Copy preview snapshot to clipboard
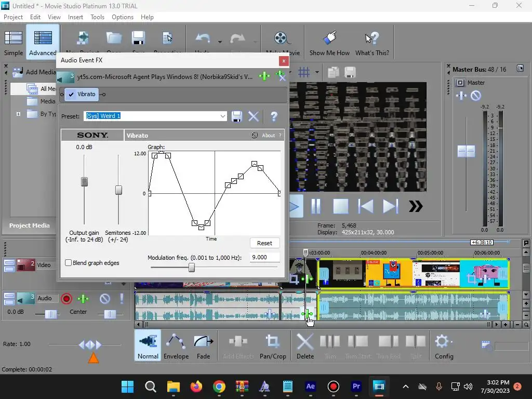This screenshot has height=399, width=532. tap(333, 72)
